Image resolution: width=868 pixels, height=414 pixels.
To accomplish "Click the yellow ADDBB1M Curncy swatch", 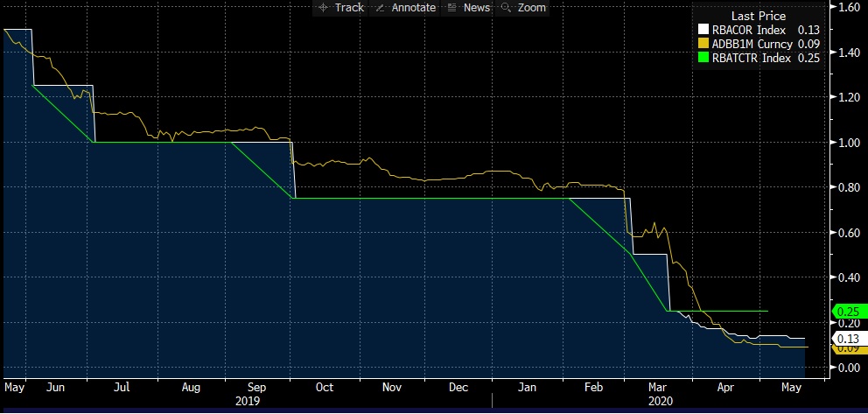I will (704, 45).
